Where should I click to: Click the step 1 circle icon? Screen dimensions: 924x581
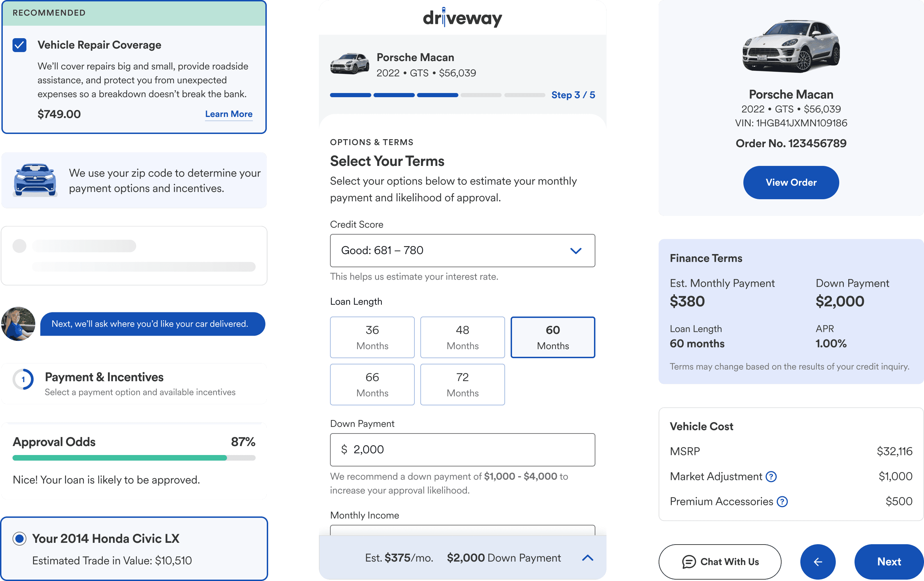pyautogui.click(x=23, y=379)
